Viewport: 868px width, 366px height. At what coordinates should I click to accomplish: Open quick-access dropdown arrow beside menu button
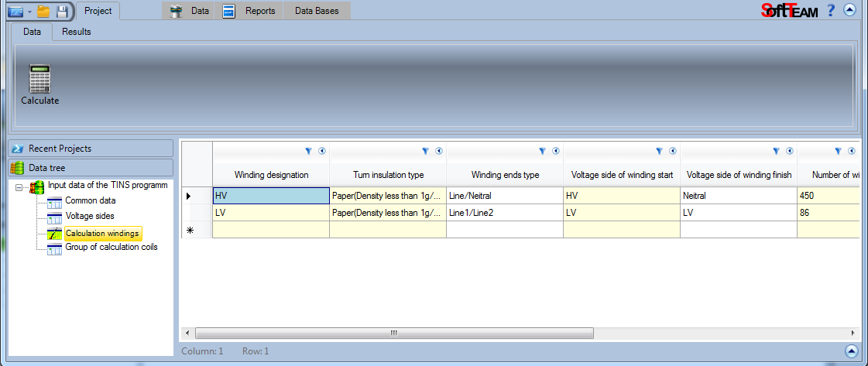(x=30, y=12)
